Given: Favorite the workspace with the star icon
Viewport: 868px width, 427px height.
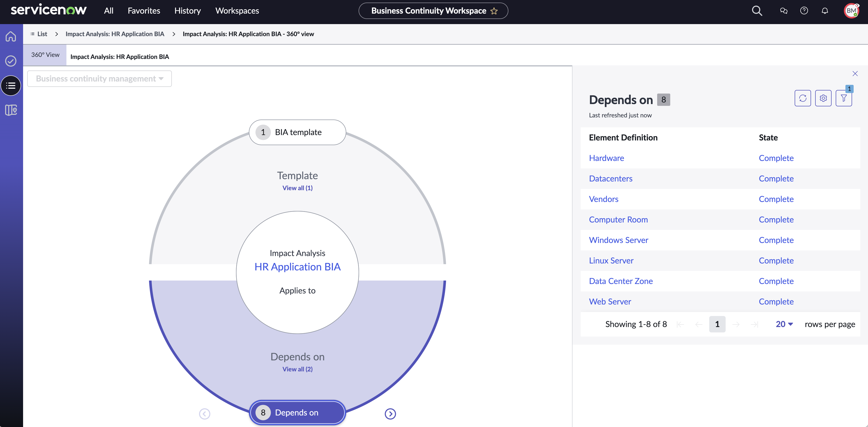Looking at the screenshot, I should click(x=494, y=11).
